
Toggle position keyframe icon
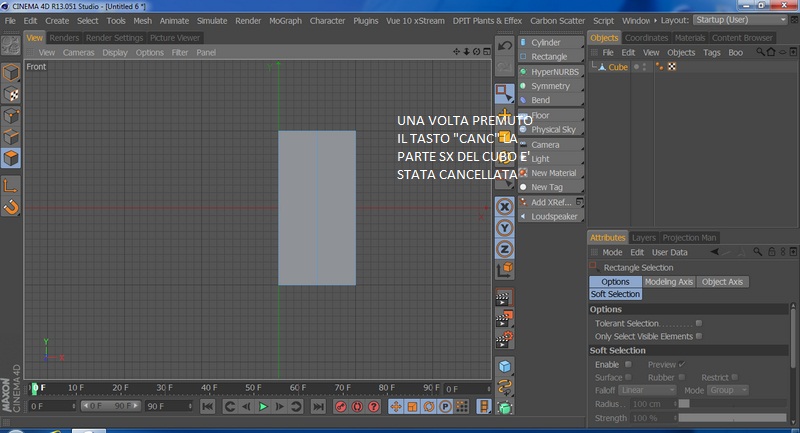[x=395, y=406]
